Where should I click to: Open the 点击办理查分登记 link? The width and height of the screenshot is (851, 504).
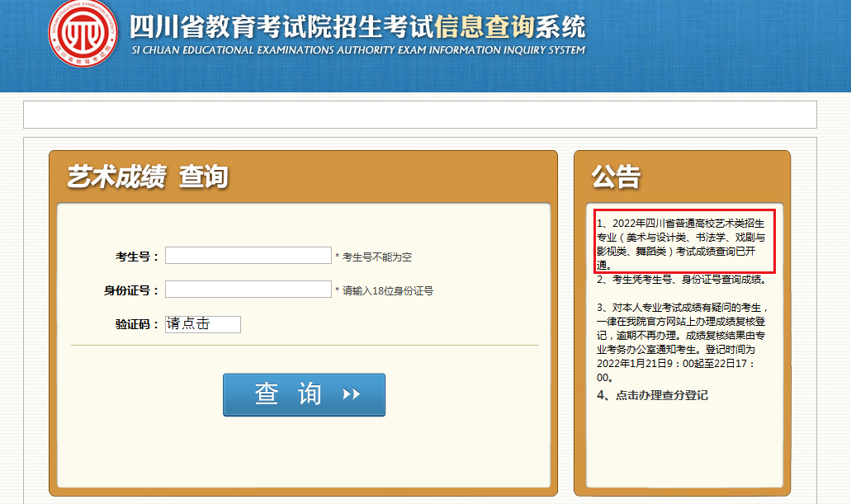[x=652, y=395]
